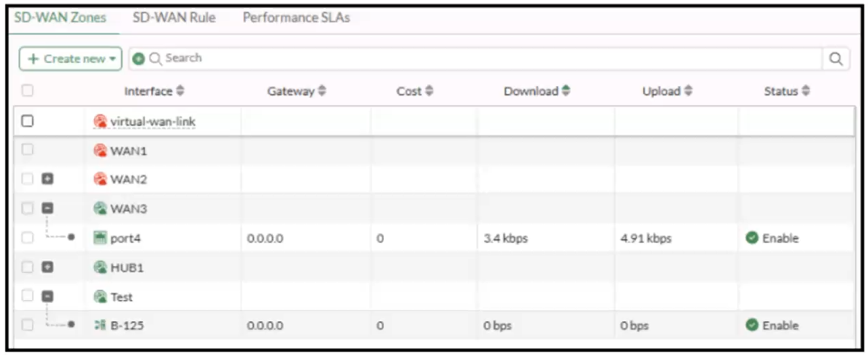868x355 pixels.
Task: Expand the HUB1 zone
Action: (x=47, y=268)
